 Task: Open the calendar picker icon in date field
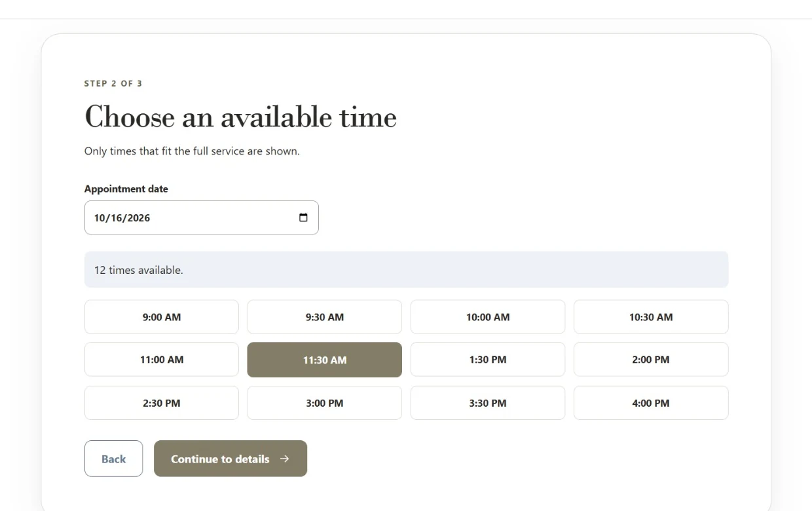(x=303, y=218)
